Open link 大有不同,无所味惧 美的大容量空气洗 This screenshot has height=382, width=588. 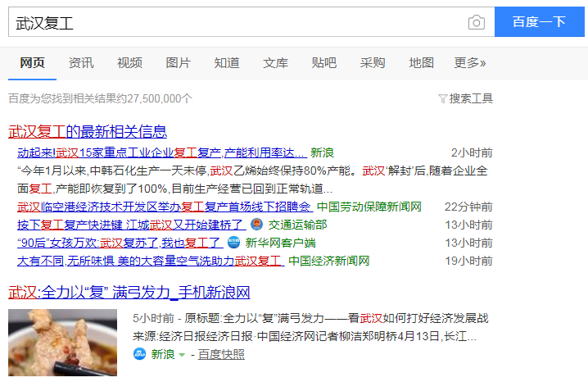click(x=151, y=261)
